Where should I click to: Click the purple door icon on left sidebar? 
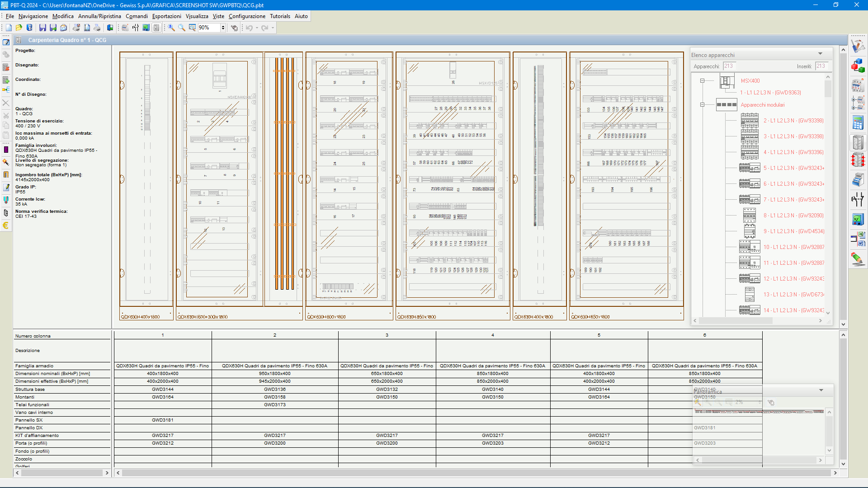6,150
